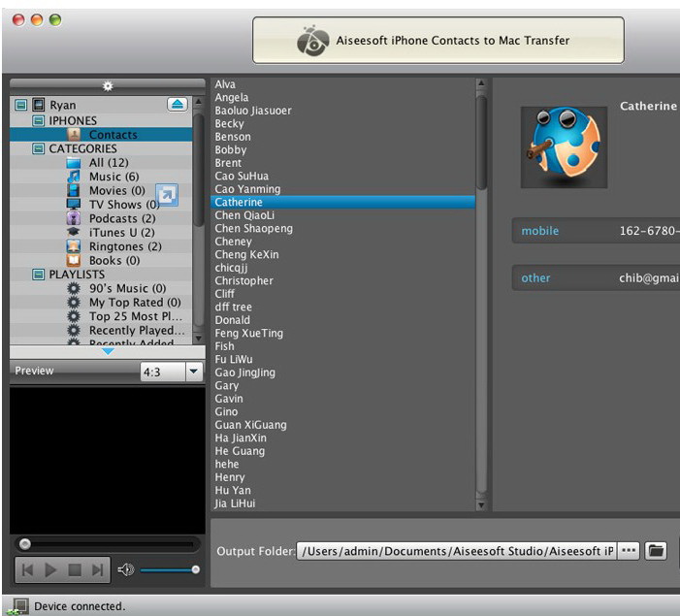Collapse the CATEGORIES tree section
The width and height of the screenshot is (680, 616).
[x=38, y=148]
